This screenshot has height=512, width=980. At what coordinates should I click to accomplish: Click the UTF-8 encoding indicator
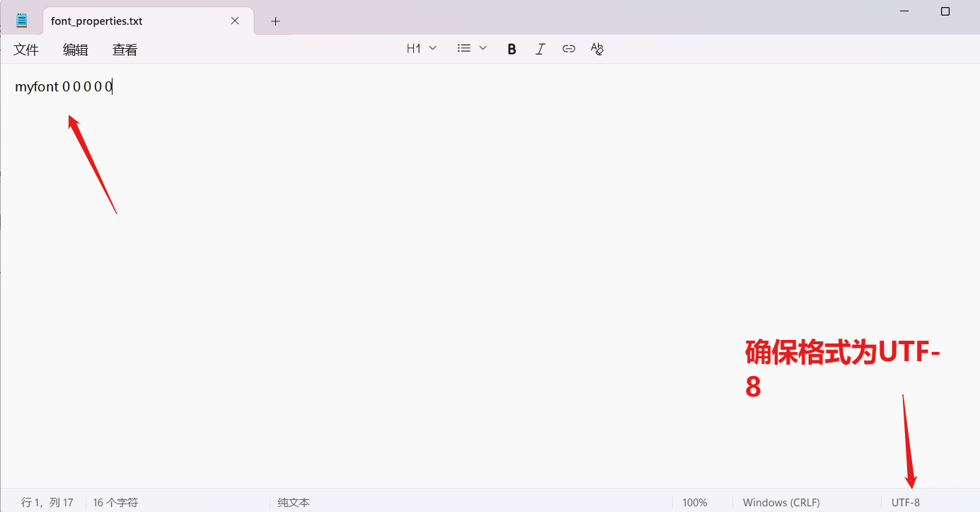tap(906, 502)
